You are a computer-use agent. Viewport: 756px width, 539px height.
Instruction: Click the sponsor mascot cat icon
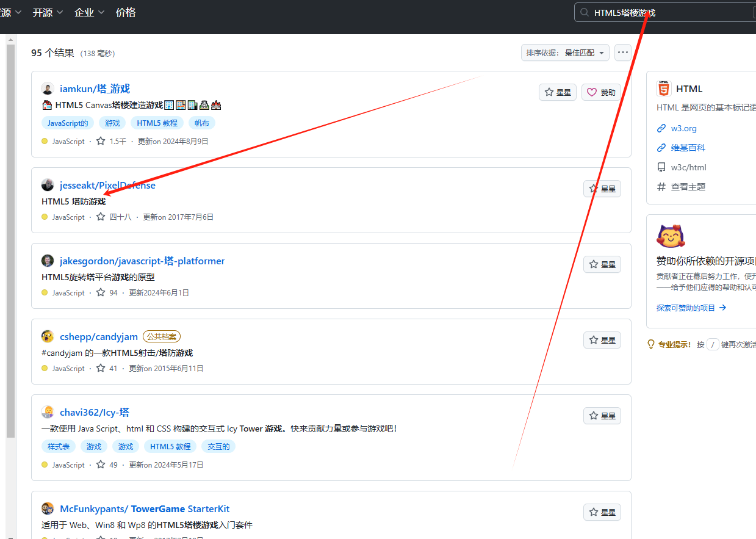point(671,236)
